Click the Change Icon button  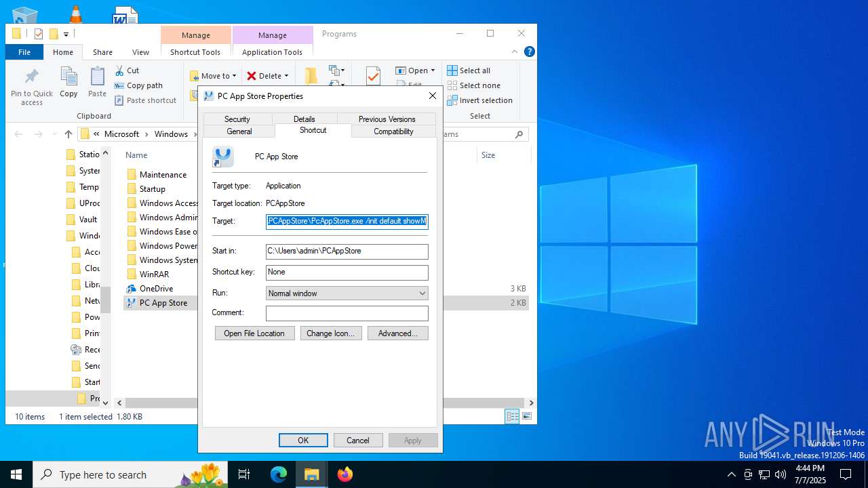[x=330, y=333]
